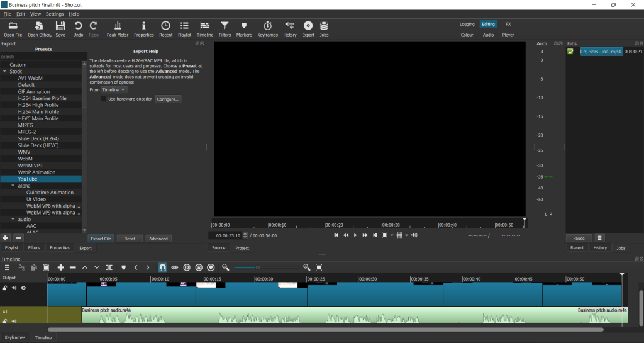The height and width of the screenshot is (343, 644).
Task: Split clip at playhead in timeline
Action: [109, 267]
